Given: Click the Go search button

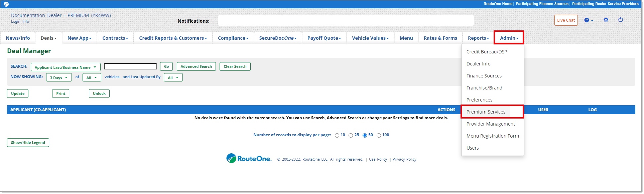Looking at the screenshot, I should 166,66.
